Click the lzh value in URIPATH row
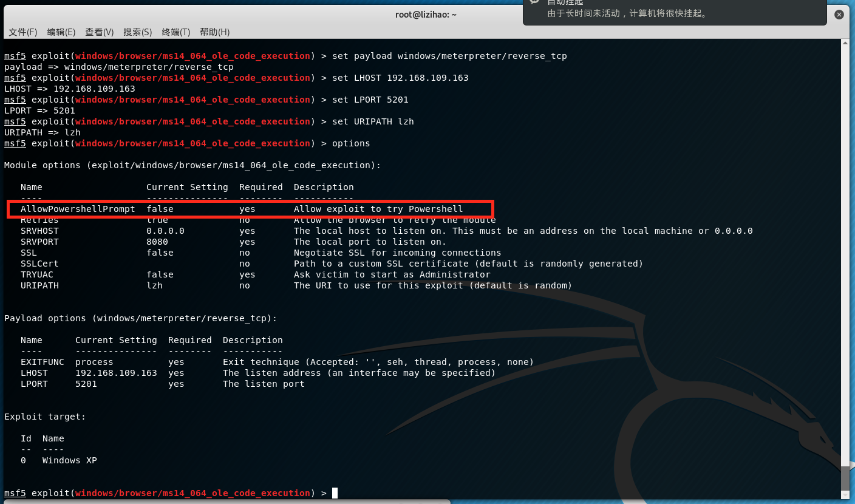 pyautogui.click(x=154, y=285)
